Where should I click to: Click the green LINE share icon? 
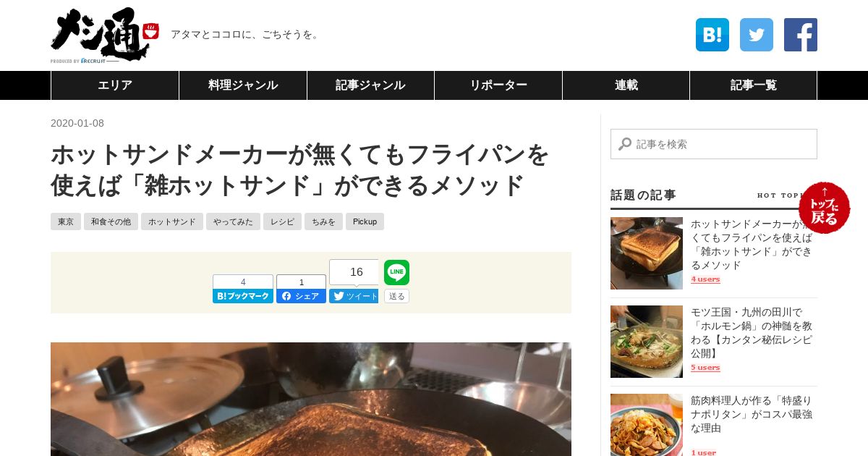click(396, 272)
